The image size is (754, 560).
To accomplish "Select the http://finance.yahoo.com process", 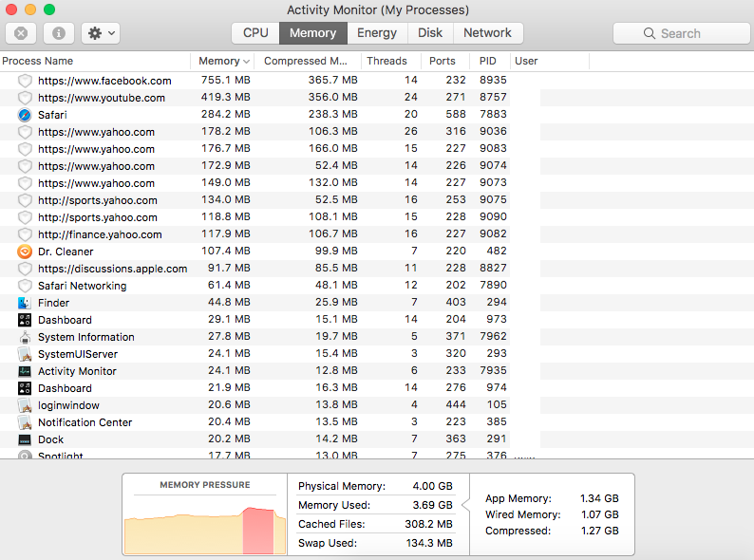I will tap(100, 234).
